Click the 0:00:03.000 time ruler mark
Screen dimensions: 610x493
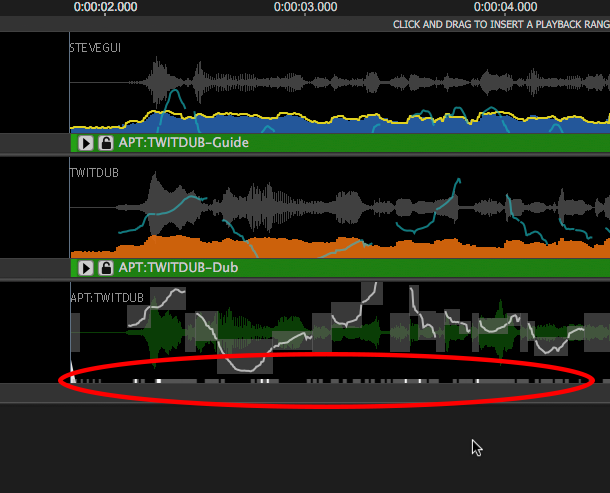(x=305, y=7)
